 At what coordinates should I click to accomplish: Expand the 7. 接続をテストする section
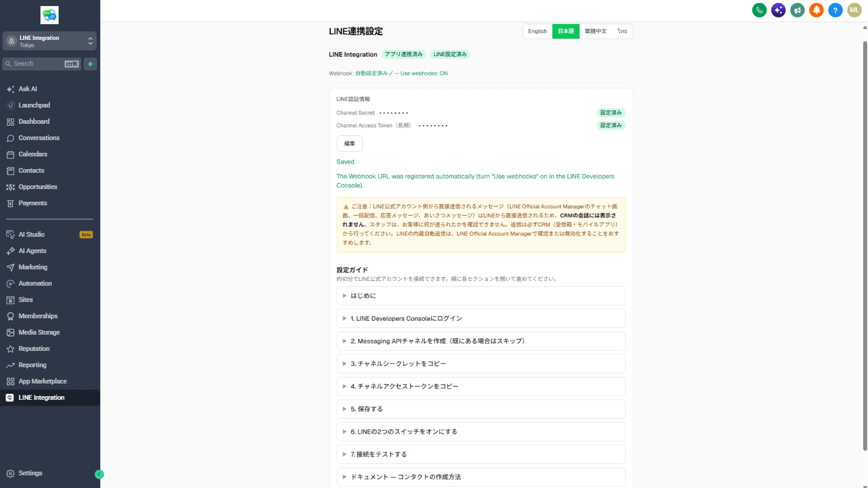point(481,454)
